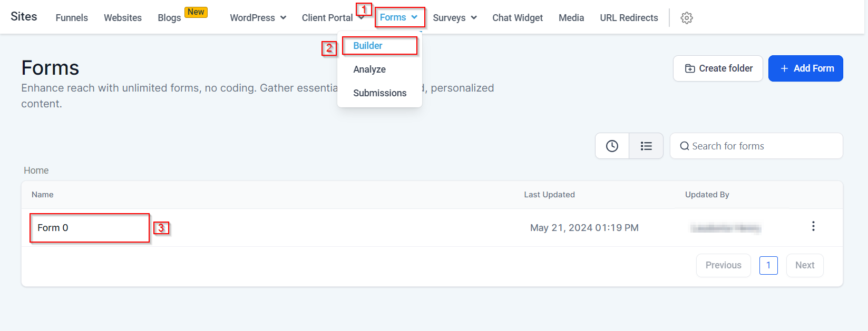
Task: Click the Home breadcrumb
Action: (x=36, y=170)
